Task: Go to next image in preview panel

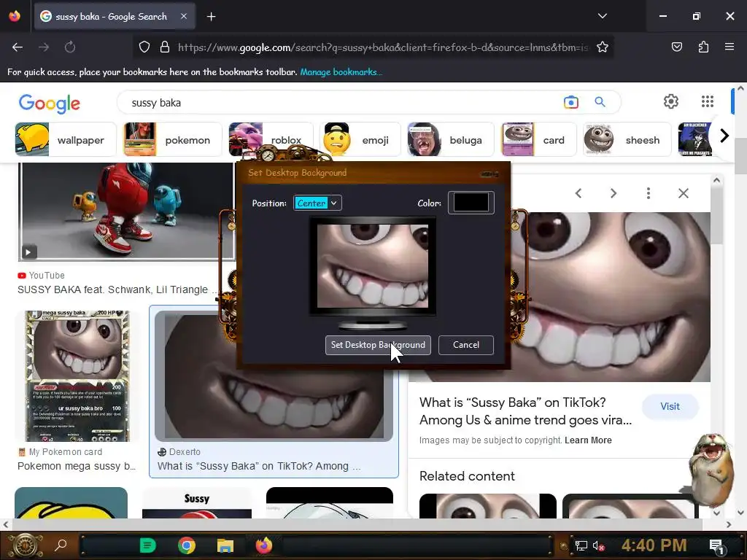Action: click(x=613, y=193)
